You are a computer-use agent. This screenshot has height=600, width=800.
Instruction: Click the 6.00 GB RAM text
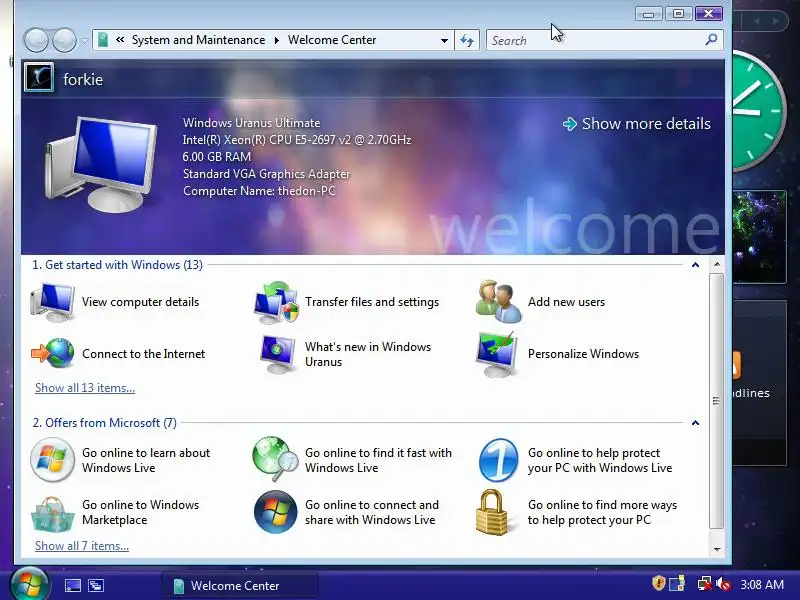click(217, 157)
